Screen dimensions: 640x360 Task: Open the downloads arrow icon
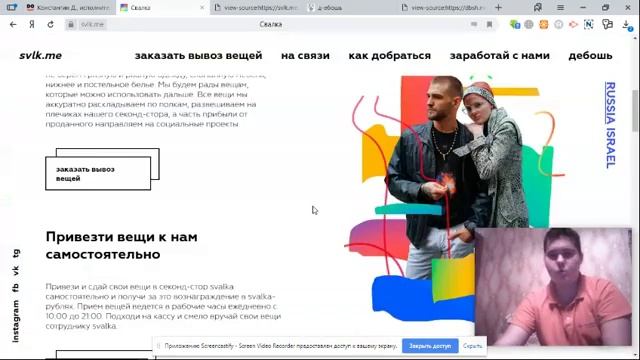627,25
